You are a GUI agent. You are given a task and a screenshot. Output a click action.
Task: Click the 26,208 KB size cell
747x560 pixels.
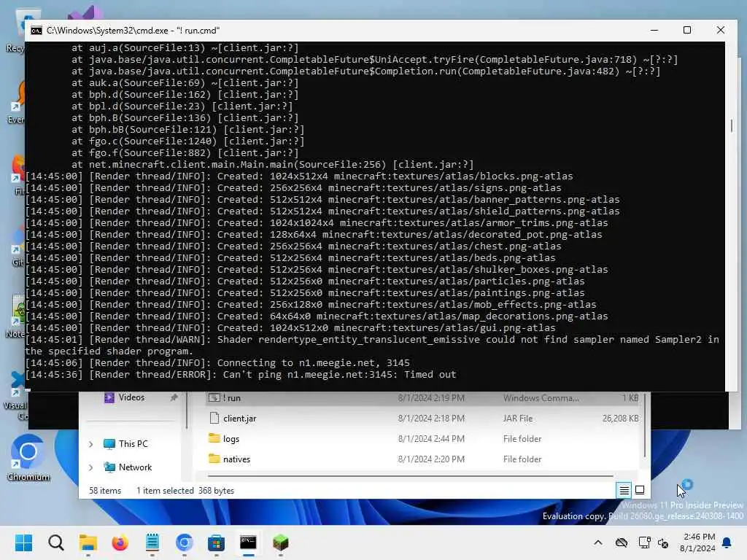click(x=620, y=418)
